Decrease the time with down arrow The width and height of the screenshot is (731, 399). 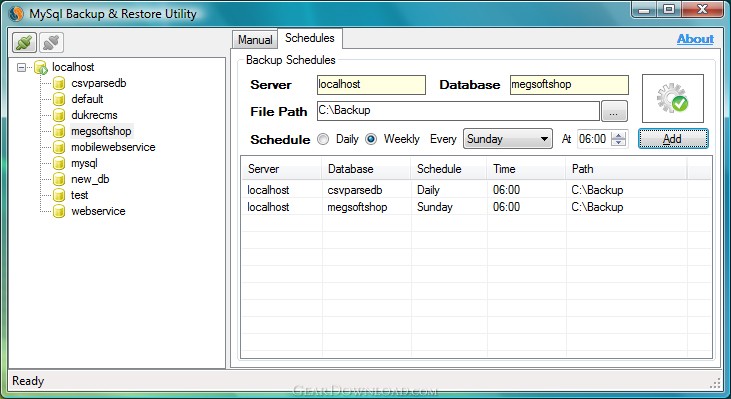pyautogui.click(x=619, y=143)
